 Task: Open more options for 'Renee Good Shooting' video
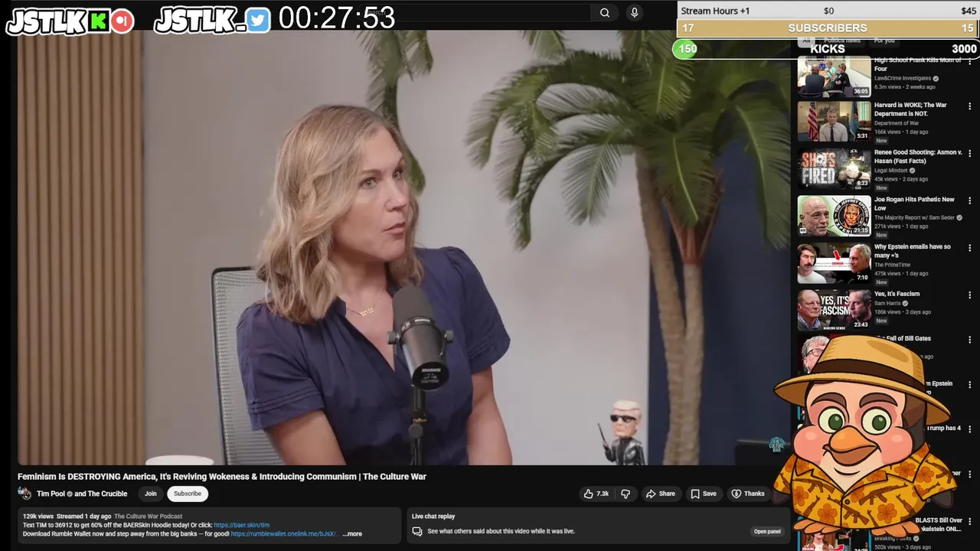(x=969, y=154)
